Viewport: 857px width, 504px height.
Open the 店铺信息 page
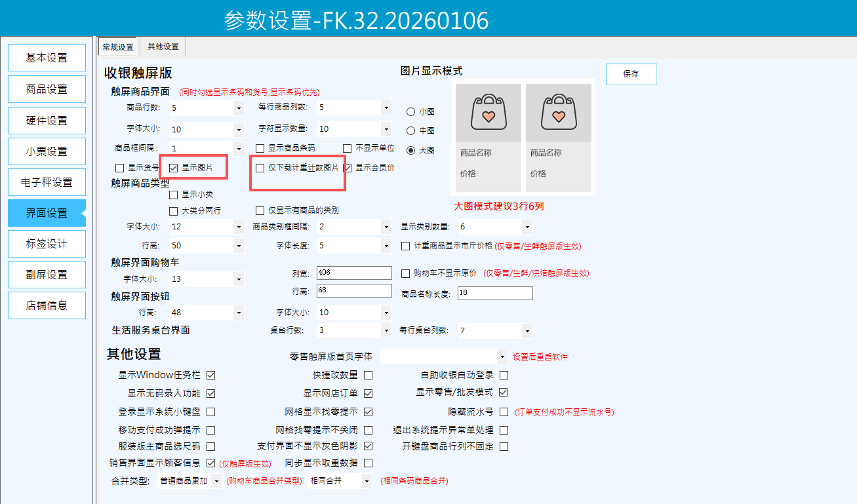coord(47,305)
